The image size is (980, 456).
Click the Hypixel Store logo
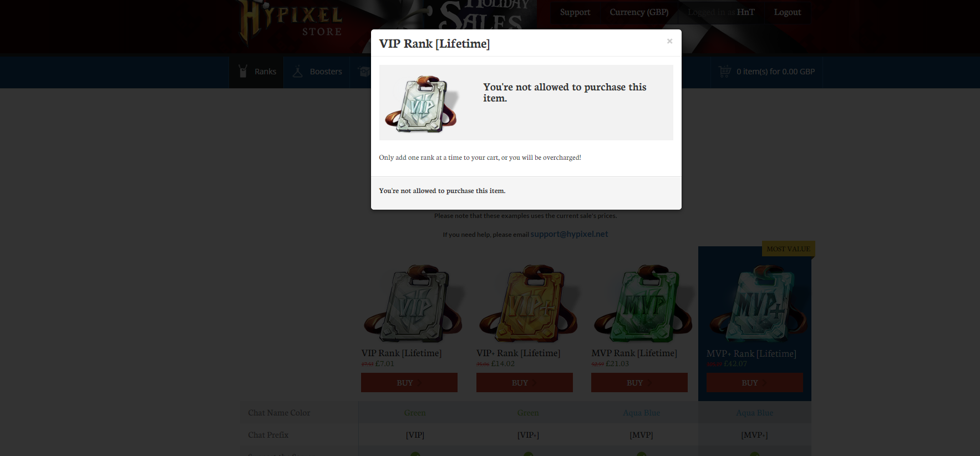pos(291,22)
